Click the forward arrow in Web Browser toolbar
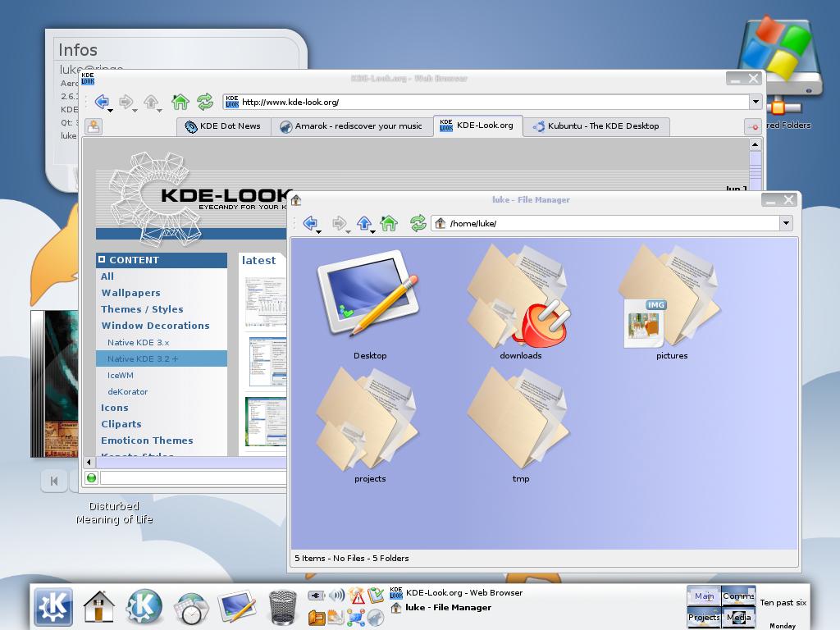 pos(126,101)
